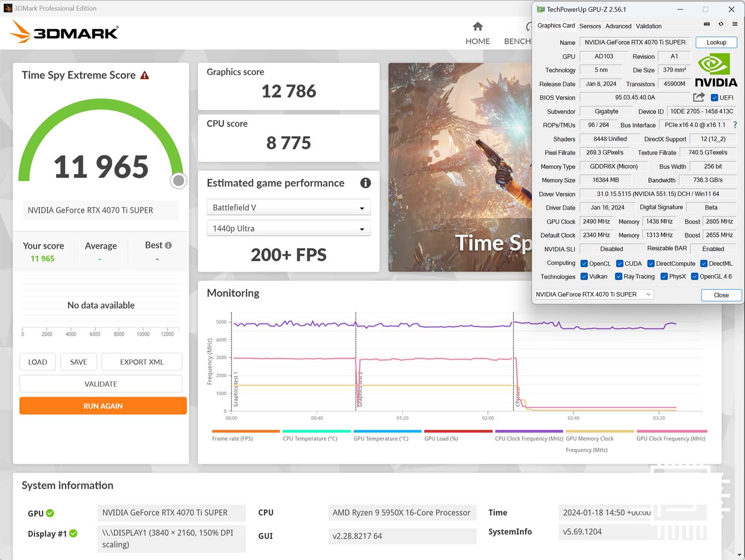
Task: Click the VALIDATE button
Action: tap(101, 384)
